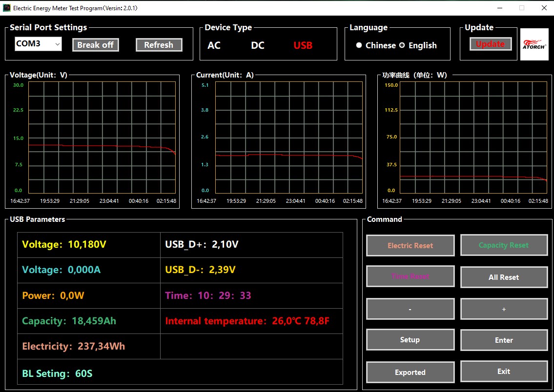Click the Exported button
The image size is (554, 392).
tap(410, 372)
